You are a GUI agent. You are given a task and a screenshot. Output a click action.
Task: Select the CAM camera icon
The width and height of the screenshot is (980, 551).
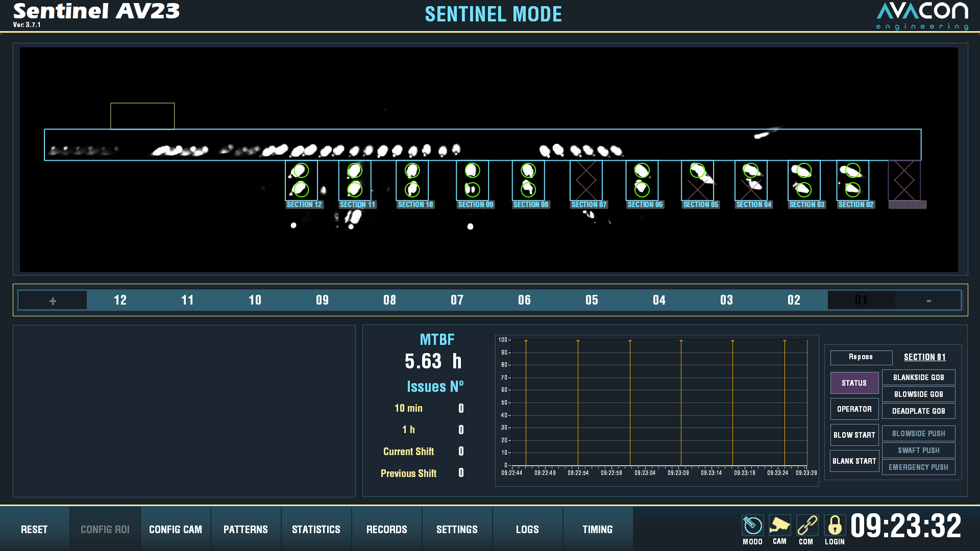pos(779,526)
